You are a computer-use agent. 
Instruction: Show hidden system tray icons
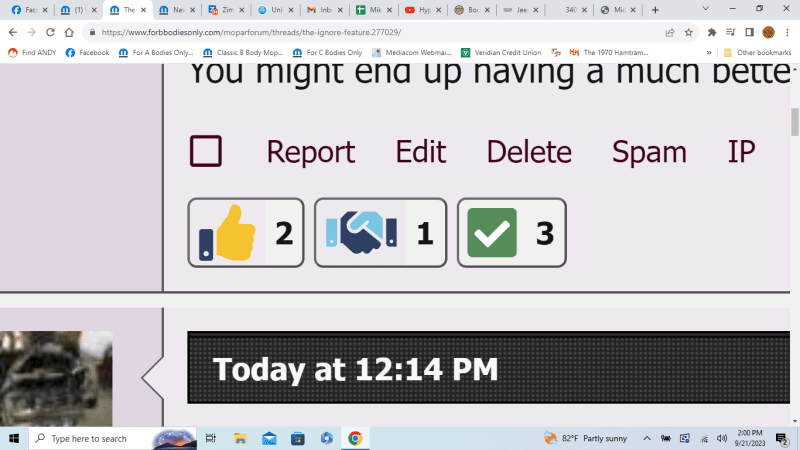tap(647, 438)
